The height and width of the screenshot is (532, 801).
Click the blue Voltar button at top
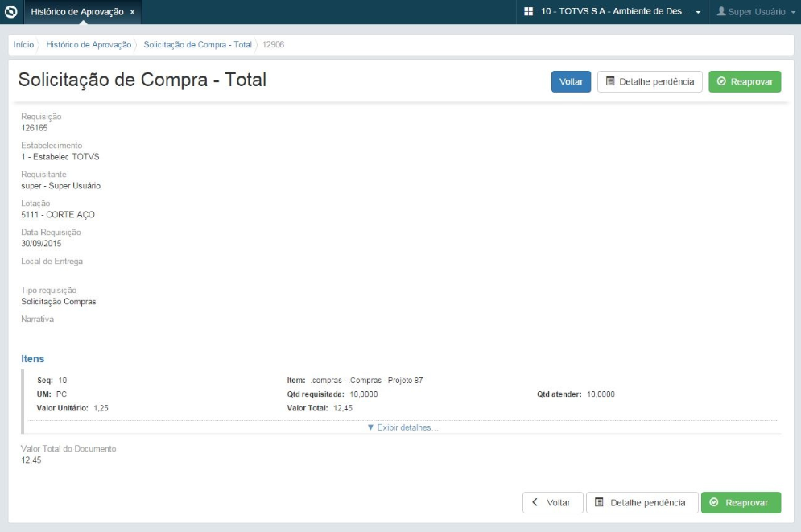tap(571, 81)
